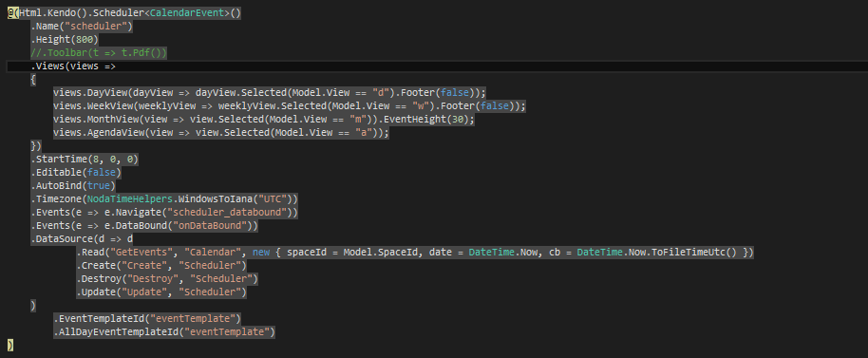Click "ToFileTimeUtc" in the Read line

689,252
